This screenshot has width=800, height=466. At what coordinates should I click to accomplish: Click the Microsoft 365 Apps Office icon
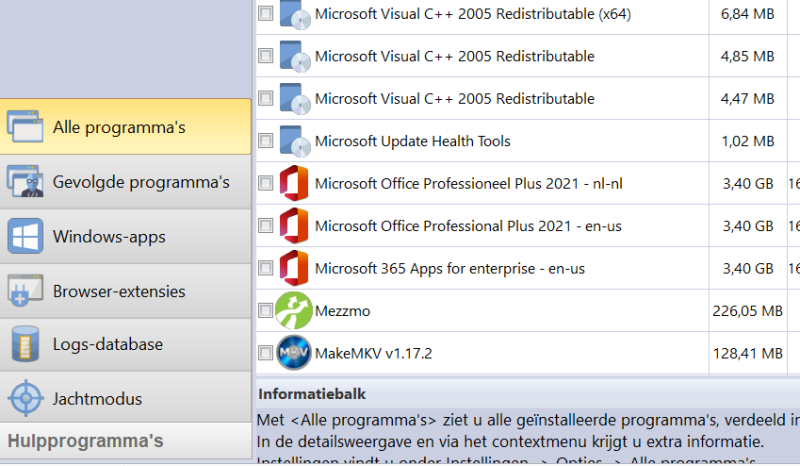point(294,268)
